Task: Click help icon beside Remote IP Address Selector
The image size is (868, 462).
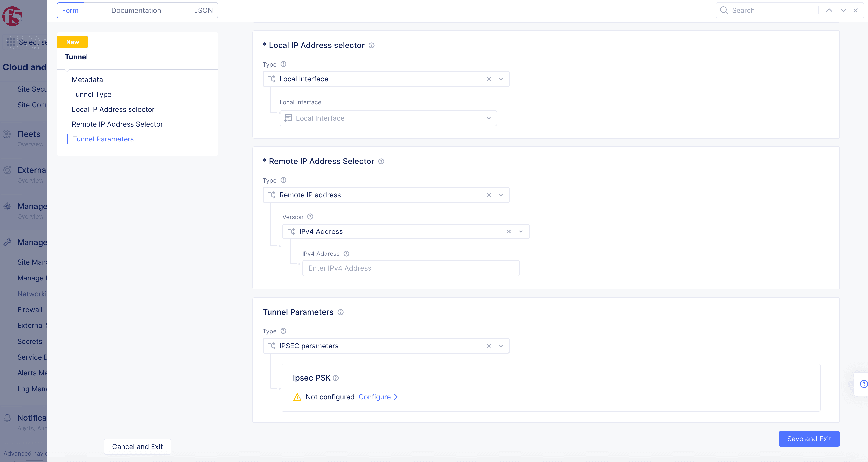Action: point(381,162)
